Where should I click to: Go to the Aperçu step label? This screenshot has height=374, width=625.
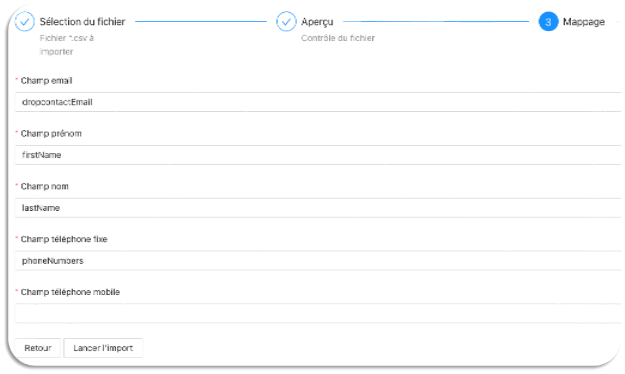[x=317, y=22]
